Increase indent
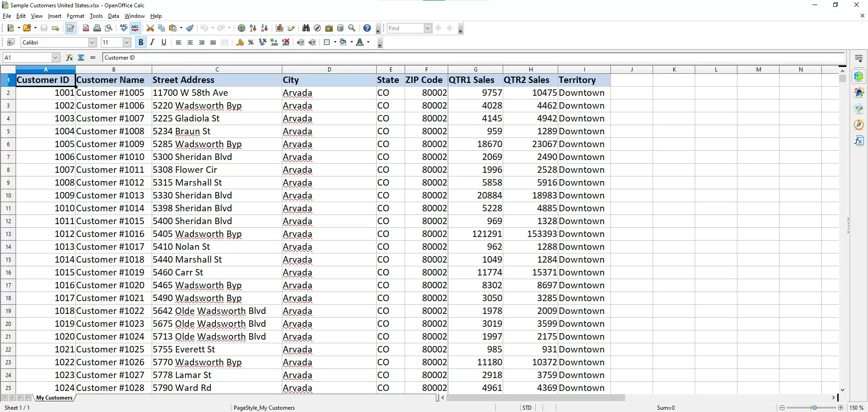 pos(312,43)
